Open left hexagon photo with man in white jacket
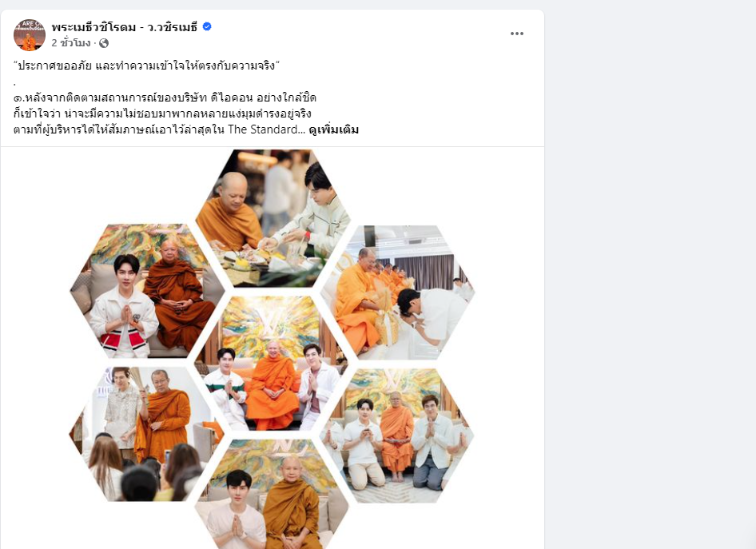Screen dimensions: 756x549 coord(147,291)
